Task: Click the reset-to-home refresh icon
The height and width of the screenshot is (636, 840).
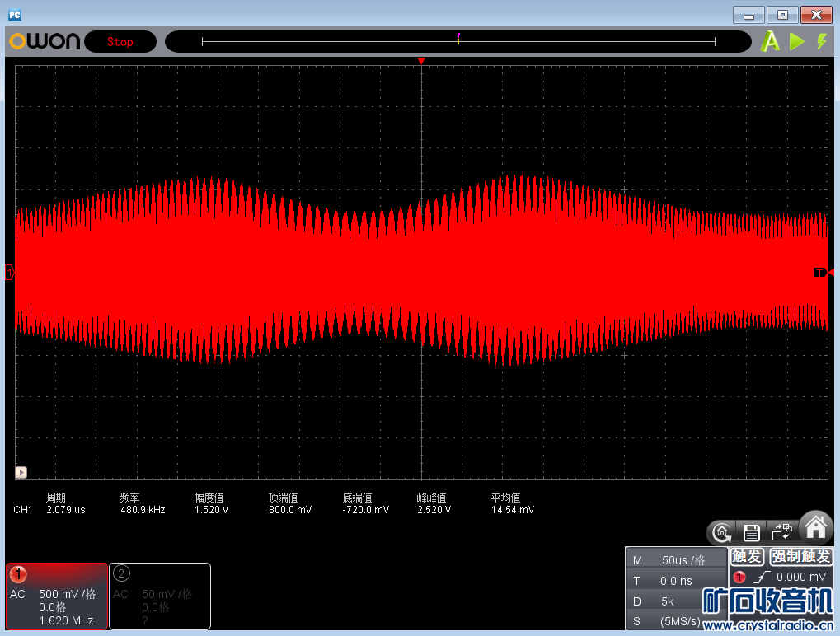Action: click(721, 532)
